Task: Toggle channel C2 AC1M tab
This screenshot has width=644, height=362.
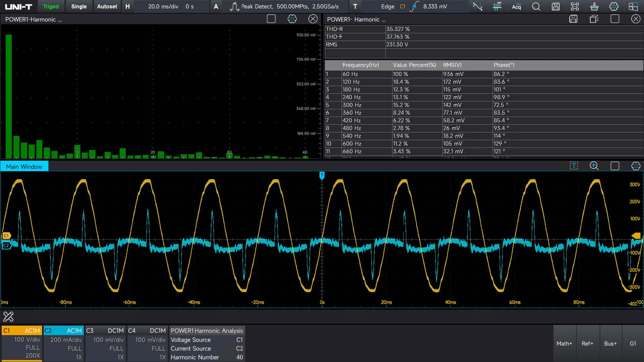Action: click(x=64, y=330)
